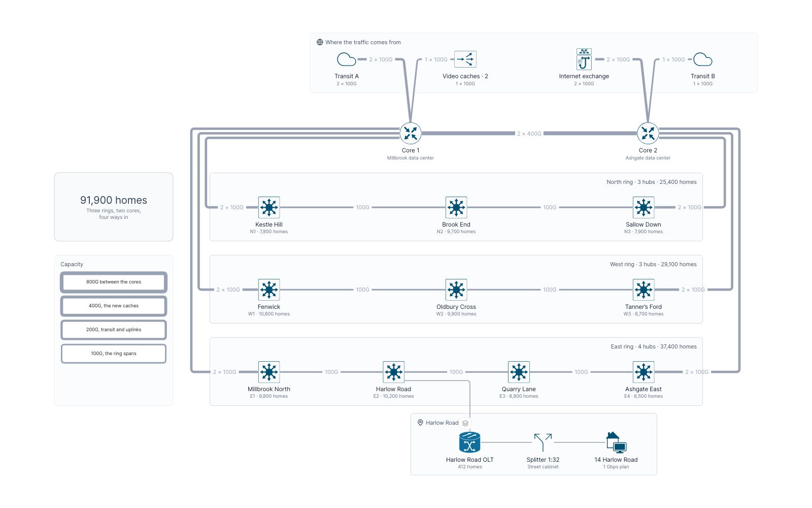Select the Millbrook North switch icon
The width and height of the screenshot is (812, 508).
click(x=269, y=372)
